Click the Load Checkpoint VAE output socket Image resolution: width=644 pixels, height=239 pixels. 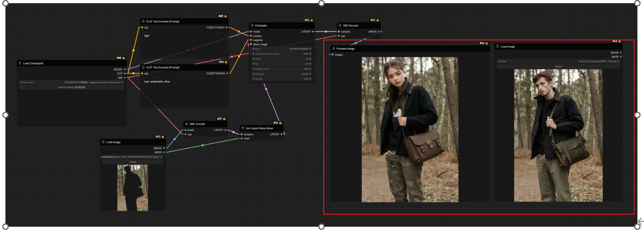[x=125, y=78]
